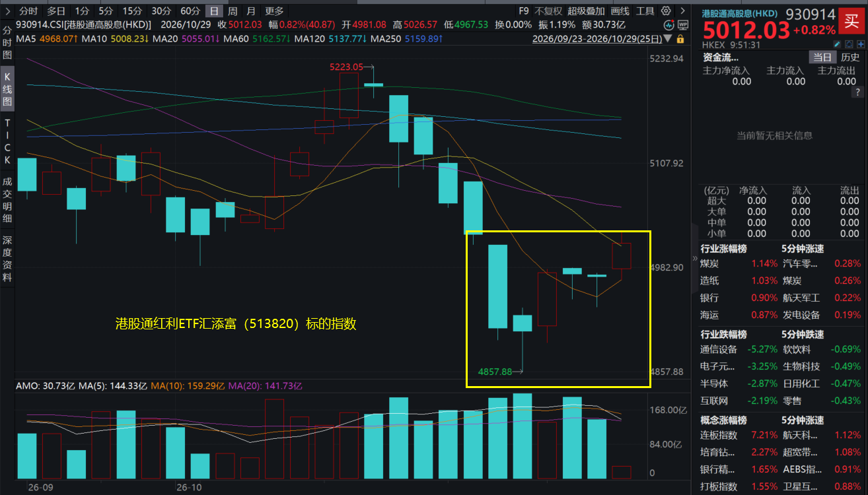Expand the date range dropdown triangle
868x495 pixels.
click(668, 38)
